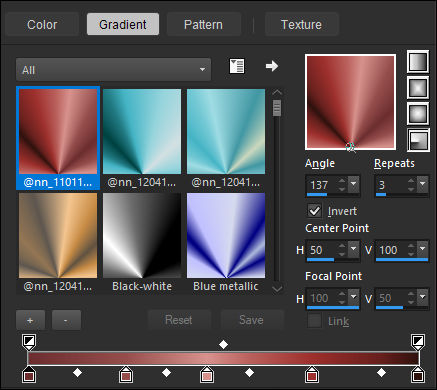This screenshot has height=390, width=437.
Task: Click the Reset button
Action: [179, 320]
